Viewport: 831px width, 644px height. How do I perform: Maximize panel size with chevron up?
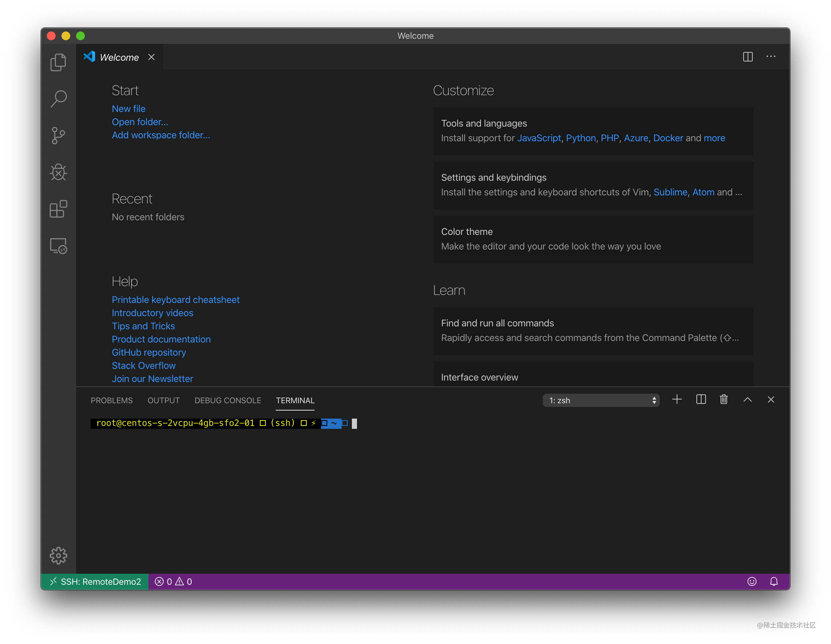click(747, 400)
